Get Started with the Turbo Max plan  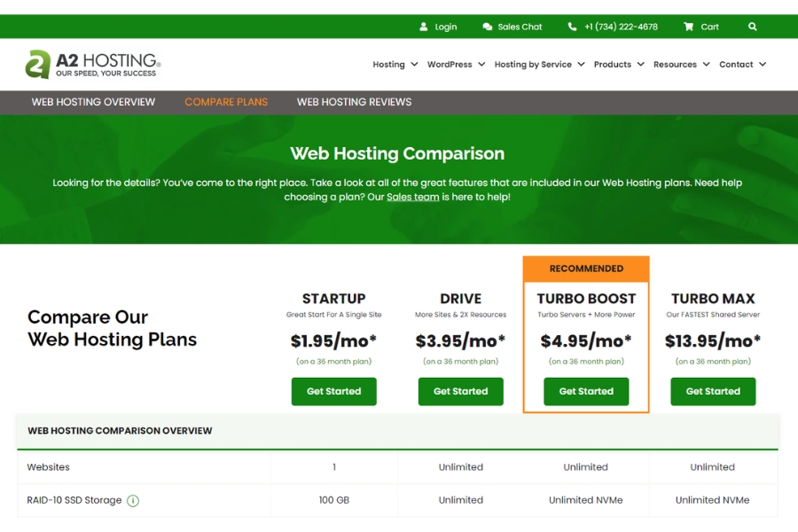(x=713, y=392)
